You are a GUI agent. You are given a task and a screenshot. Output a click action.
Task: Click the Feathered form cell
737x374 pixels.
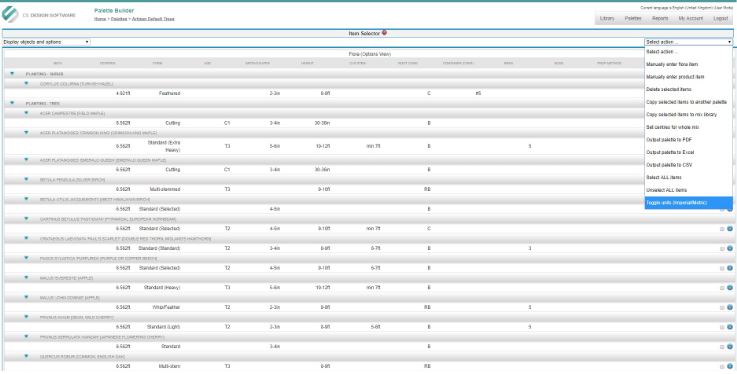tap(170, 94)
